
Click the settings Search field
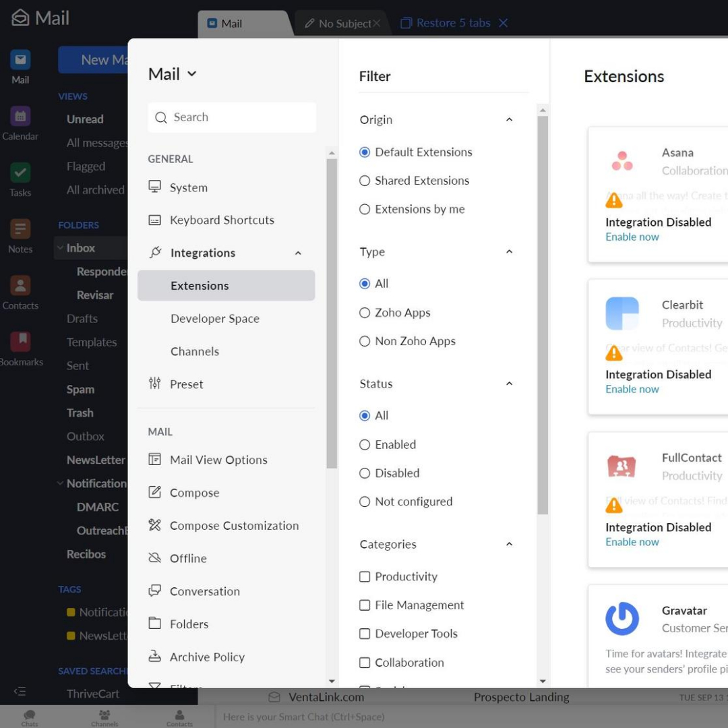point(232,117)
